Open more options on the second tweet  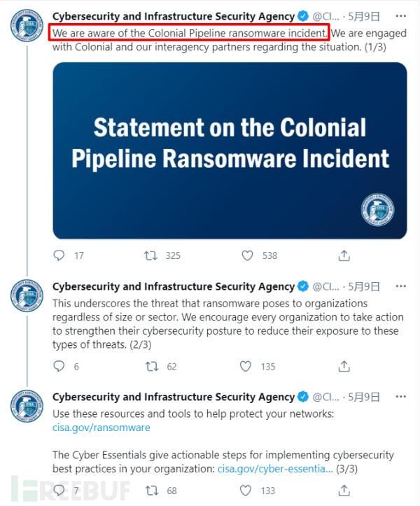click(400, 286)
